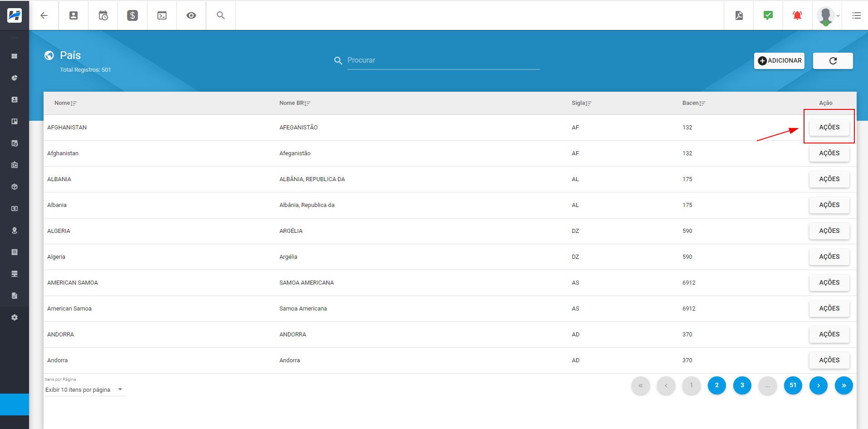Open the sidebar document file icon
This screenshot has width=868, height=429.
coord(15,296)
